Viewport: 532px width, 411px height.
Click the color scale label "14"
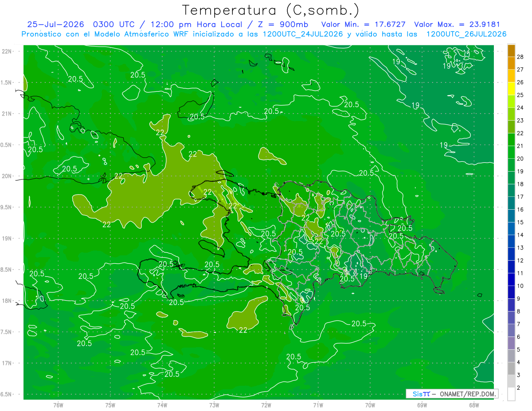521,235
